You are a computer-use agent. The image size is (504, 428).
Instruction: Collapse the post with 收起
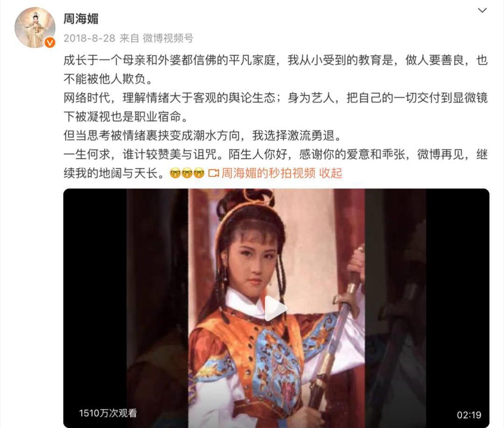[330, 173]
